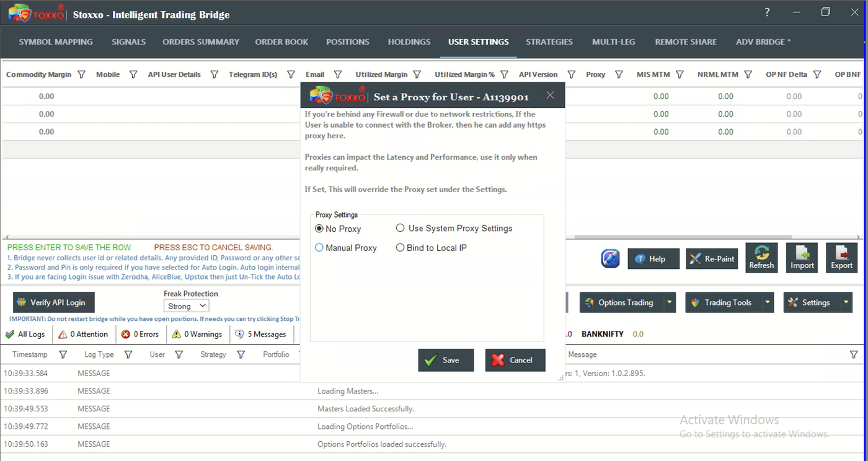
Task: Switch to the Symbol Mapping tab
Action: (x=56, y=42)
